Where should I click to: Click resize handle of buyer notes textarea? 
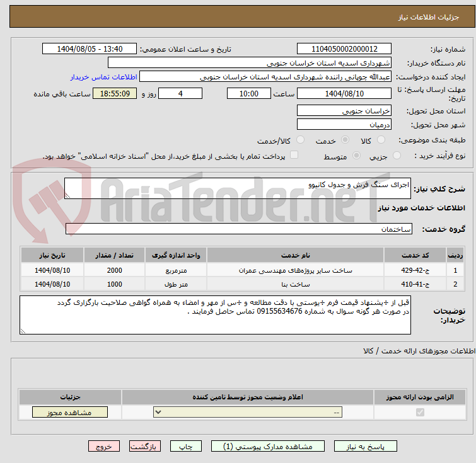[23, 331]
